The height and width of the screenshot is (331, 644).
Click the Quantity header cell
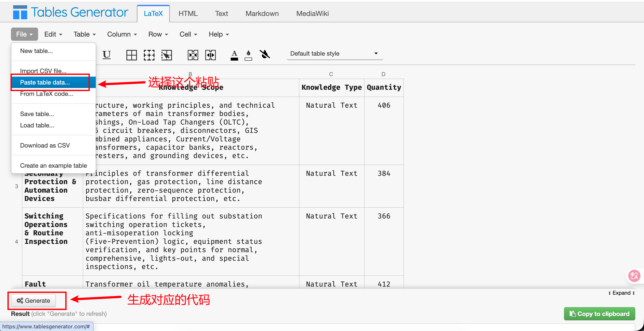(x=384, y=87)
